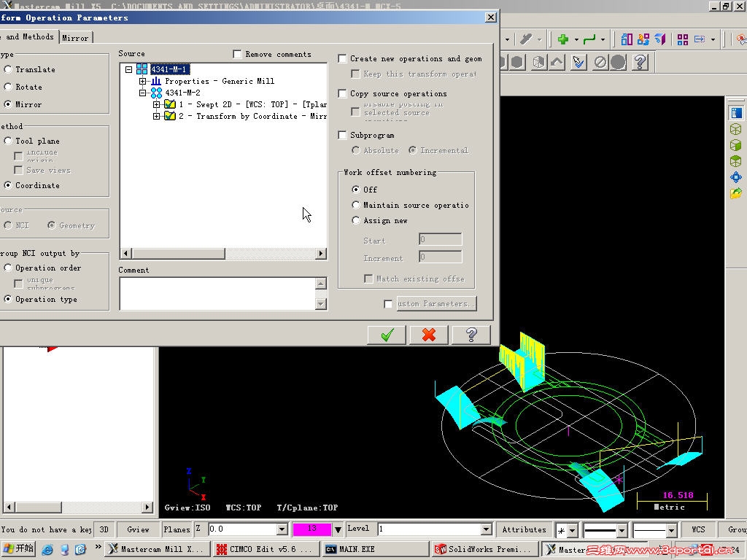Image resolution: width=747 pixels, height=560 pixels.
Task: Collapse the 4341-M-2 toolpath group
Action: pos(142,93)
